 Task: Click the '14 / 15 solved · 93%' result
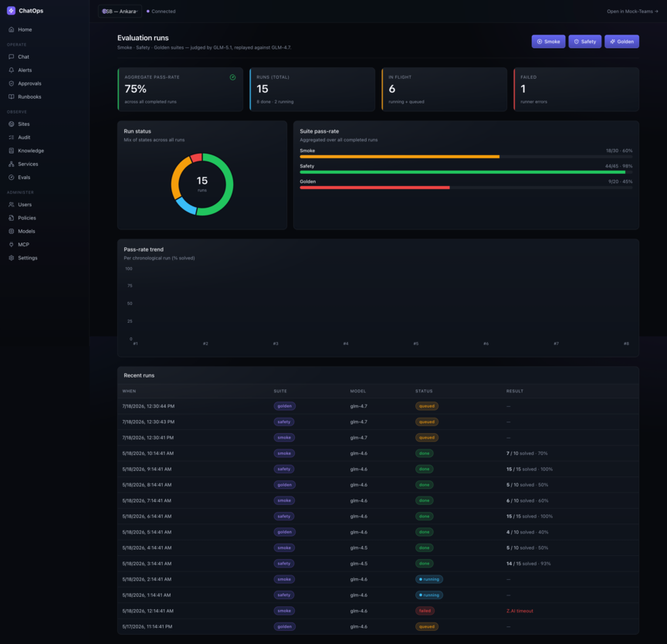tap(528, 563)
